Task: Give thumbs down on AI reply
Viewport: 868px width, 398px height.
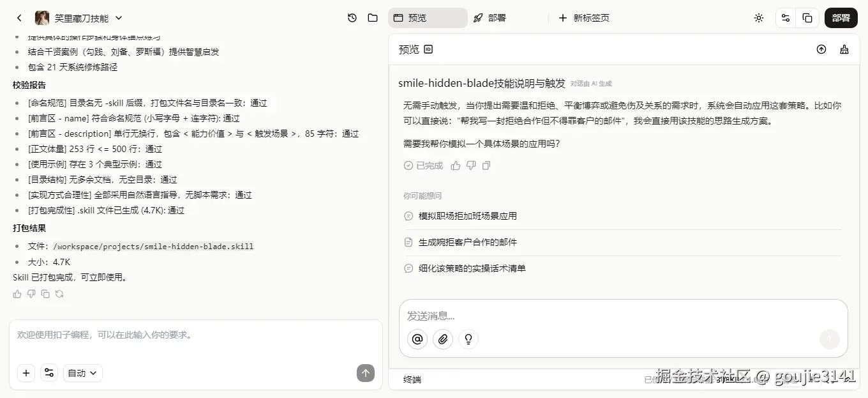Action: (470, 165)
